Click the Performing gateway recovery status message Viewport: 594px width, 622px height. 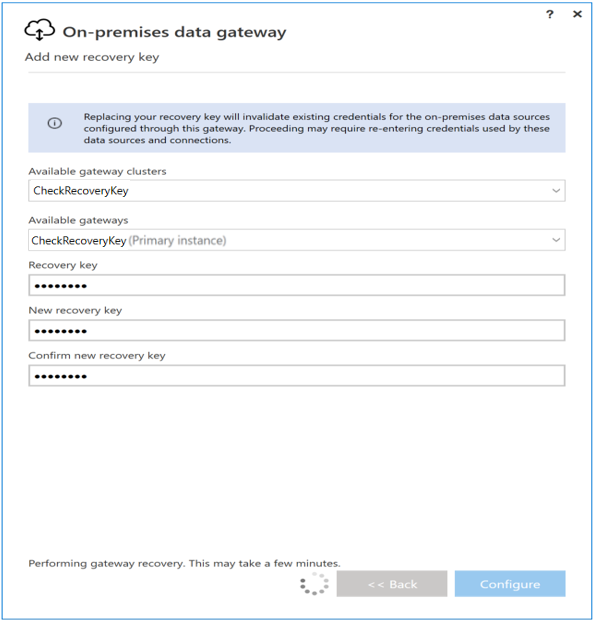(185, 563)
